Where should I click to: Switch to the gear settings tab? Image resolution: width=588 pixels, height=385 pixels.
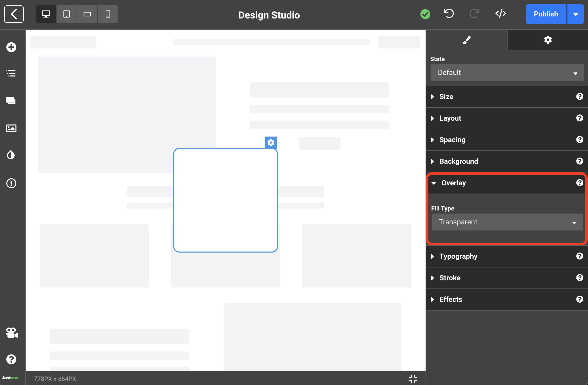pyautogui.click(x=548, y=40)
